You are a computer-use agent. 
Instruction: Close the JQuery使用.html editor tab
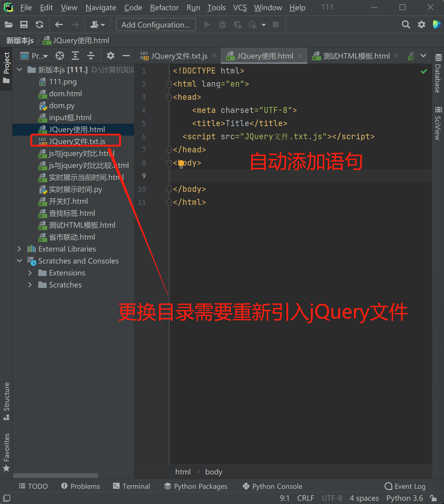pos(300,56)
